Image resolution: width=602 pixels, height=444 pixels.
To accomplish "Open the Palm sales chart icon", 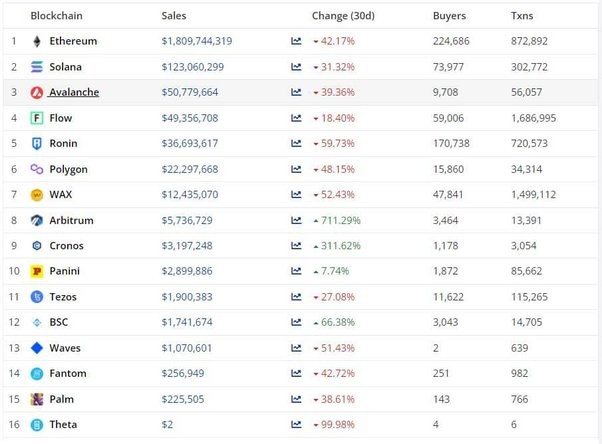I will pos(296,399).
